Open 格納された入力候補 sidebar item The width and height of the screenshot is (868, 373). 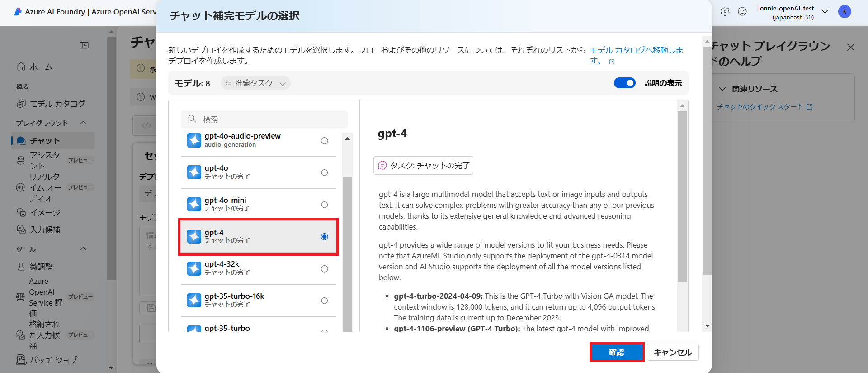coord(53,335)
